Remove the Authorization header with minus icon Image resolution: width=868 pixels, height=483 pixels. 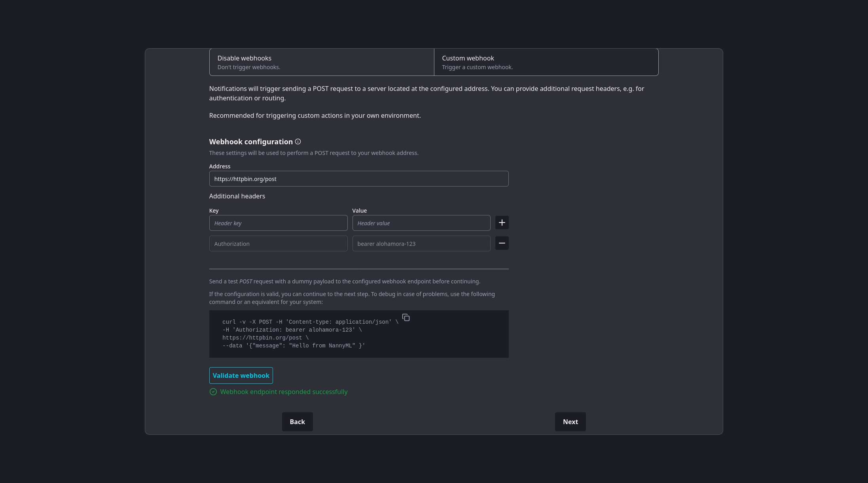pos(502,243)
